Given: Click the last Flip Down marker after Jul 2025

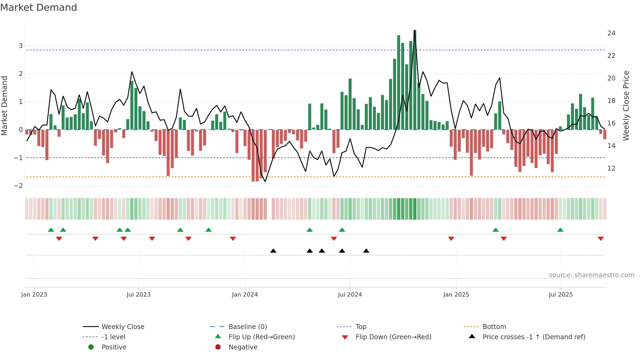Looking at the screenshot, I should [601, 239].
